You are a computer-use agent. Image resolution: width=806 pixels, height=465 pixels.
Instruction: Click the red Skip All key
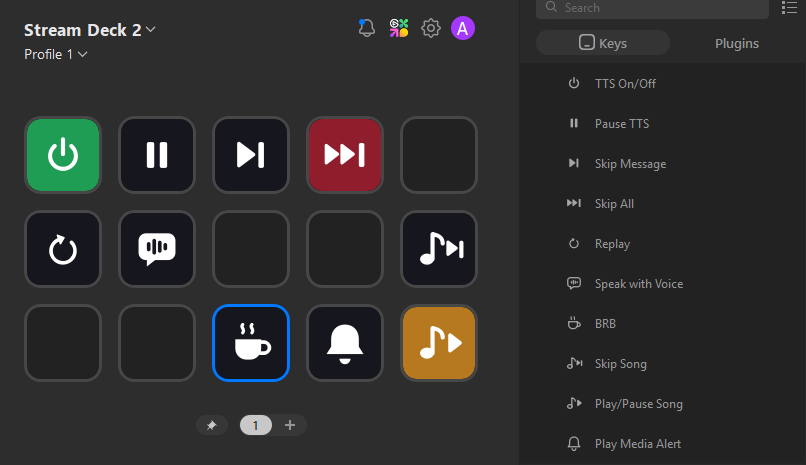pyautogui.click(x=345, y=155)
